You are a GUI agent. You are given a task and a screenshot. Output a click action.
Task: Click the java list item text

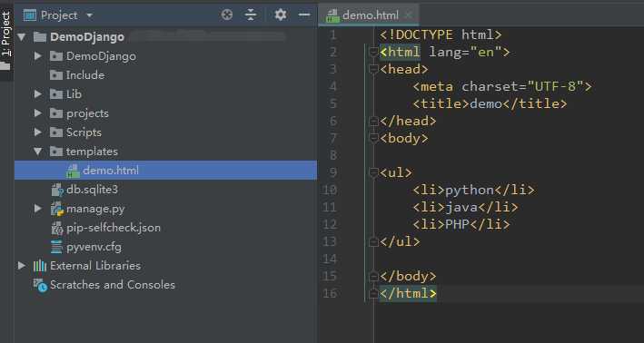461,207
